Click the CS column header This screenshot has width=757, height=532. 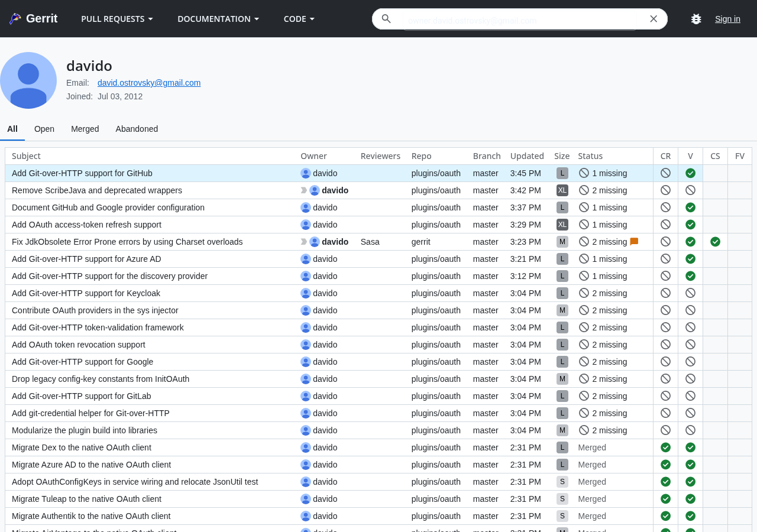pyautogui.click(x=715, y=156)
